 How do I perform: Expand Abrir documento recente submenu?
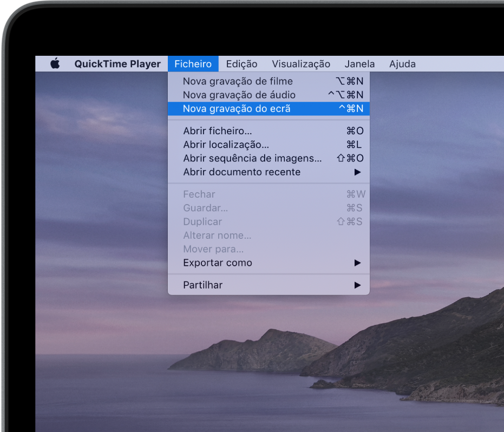(269, 172)
